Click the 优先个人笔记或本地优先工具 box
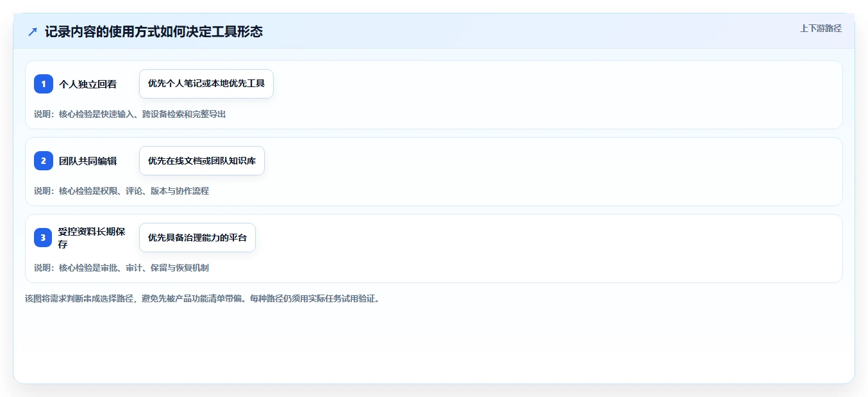 click(x=206, y=84)
